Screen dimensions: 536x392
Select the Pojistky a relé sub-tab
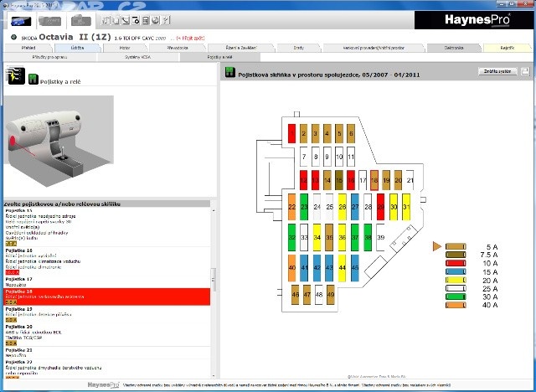(x=219, y=57)
